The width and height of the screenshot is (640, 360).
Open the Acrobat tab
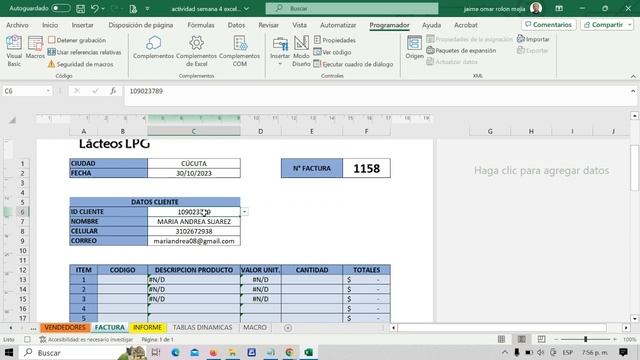466,25
